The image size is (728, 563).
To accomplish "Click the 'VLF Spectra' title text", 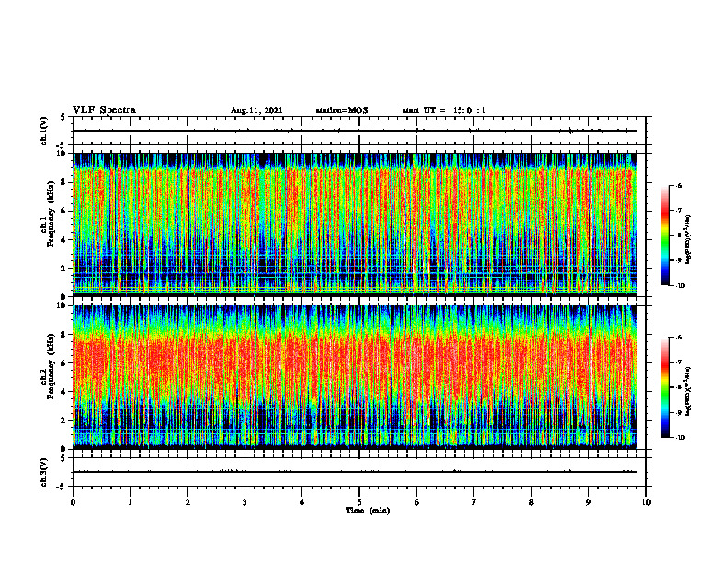I will pos(104,110).
